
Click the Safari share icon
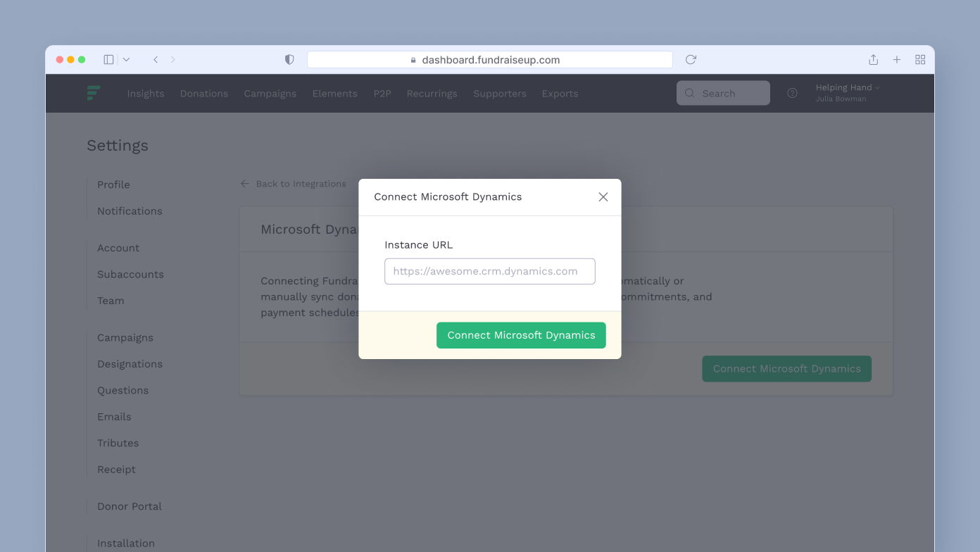873,60
